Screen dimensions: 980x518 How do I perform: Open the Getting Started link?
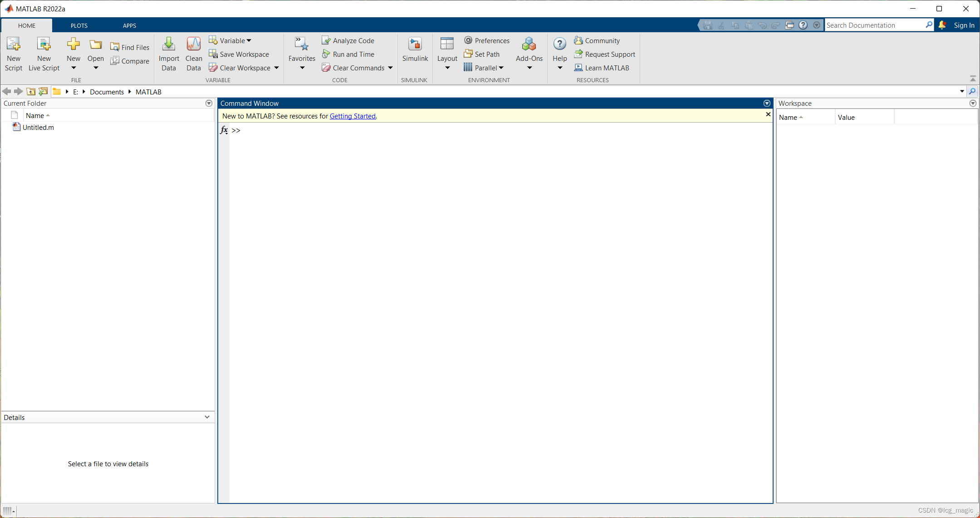coord(353,116)
